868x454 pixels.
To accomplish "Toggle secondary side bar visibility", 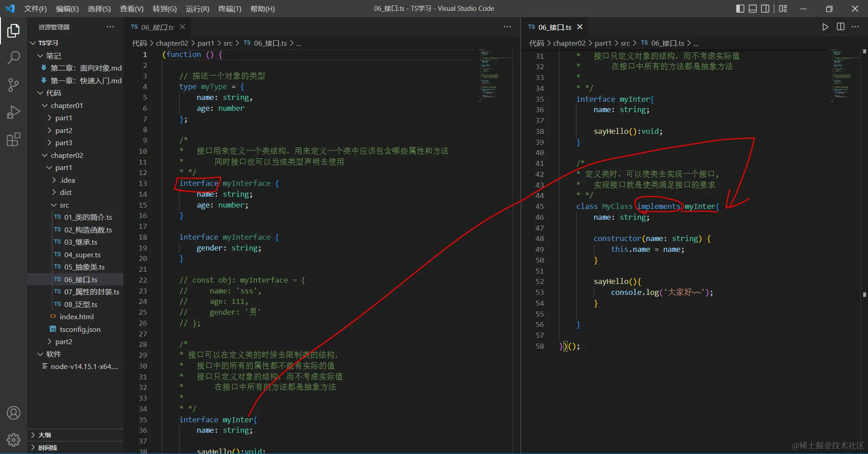I will pyautogui.click(x=765, y=9).
